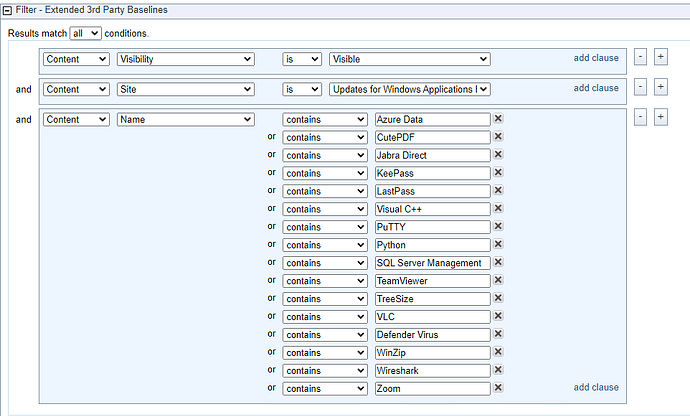
Task: Click the SQL Server Management text field
Action: pyautogui.click(x=433, y=263)
